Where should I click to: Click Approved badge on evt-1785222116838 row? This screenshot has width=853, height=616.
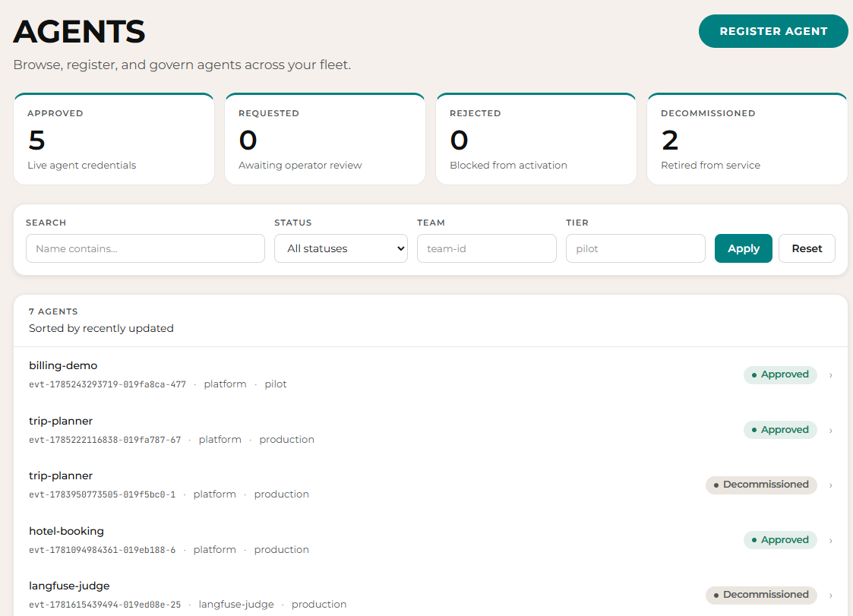[x=780, y=430]
